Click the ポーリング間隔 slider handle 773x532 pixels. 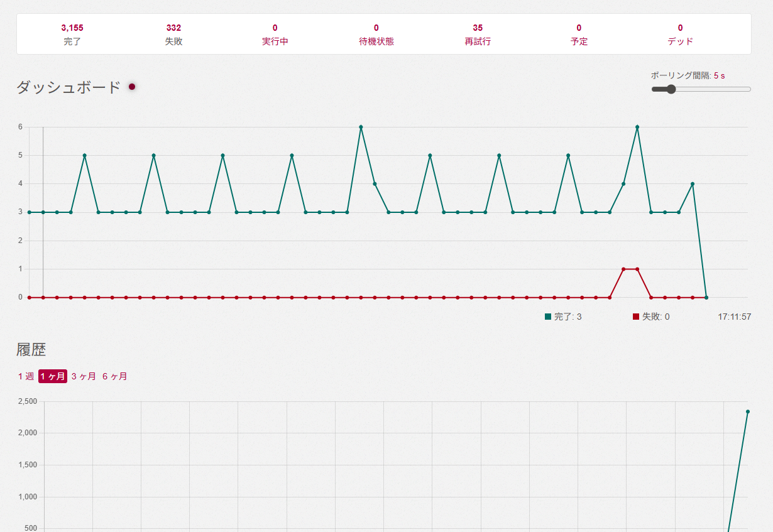pos(671,89)
